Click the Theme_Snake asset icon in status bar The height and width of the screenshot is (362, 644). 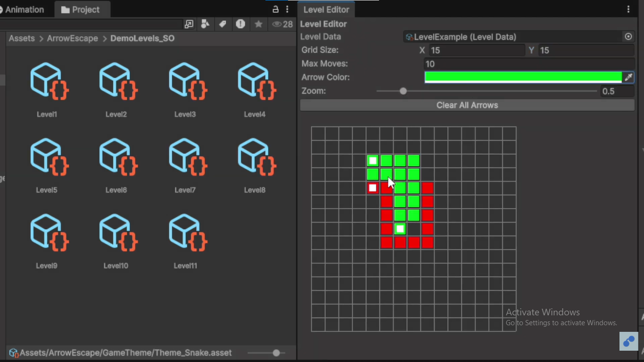click(13, 353)
